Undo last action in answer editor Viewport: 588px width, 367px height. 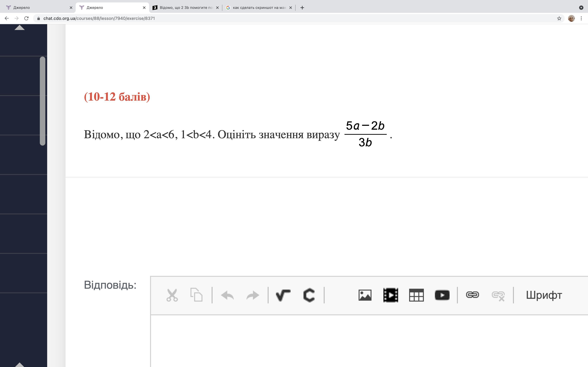pyautogui.click(x=227, y=295)
